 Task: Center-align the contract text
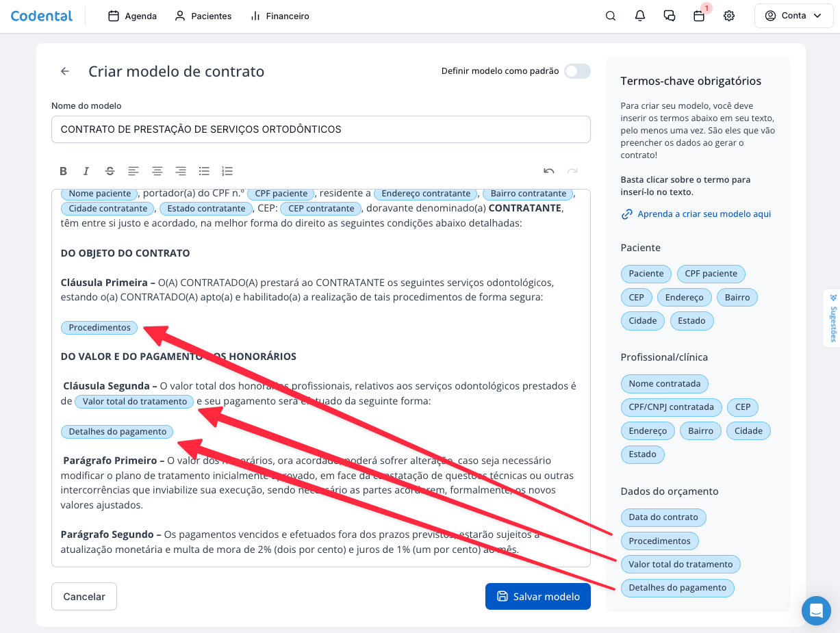157,171
